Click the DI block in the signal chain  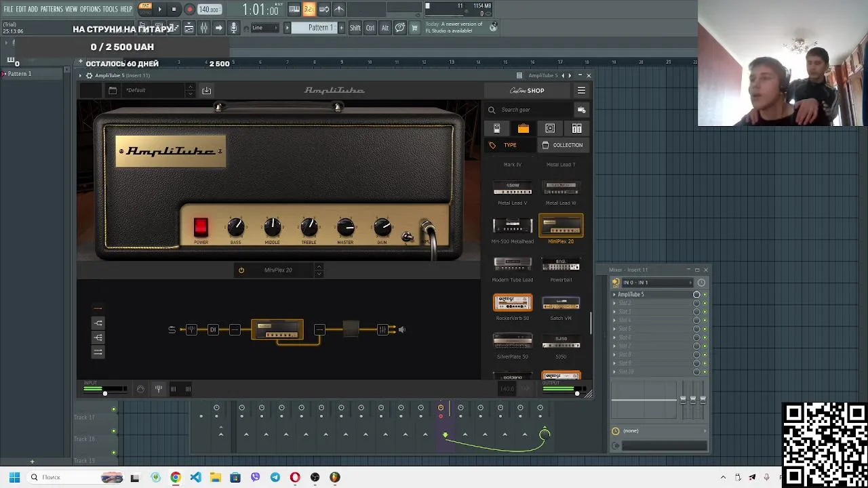click(x=213, y=330)
